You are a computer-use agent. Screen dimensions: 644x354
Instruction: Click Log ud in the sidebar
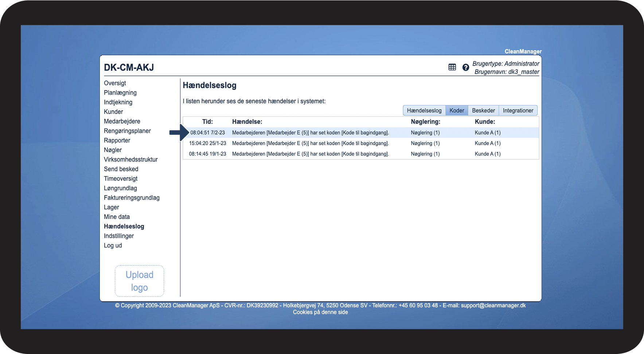tap(113, 245)
